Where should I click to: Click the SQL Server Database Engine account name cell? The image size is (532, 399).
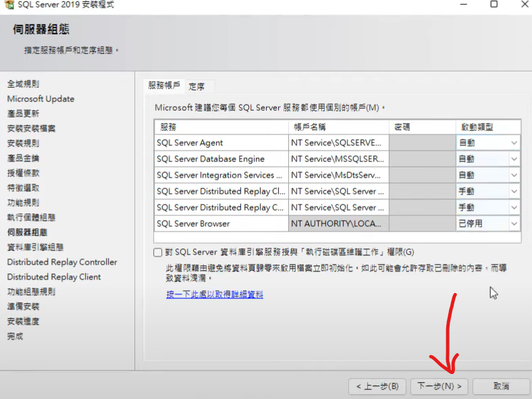(x=339, y=159)
